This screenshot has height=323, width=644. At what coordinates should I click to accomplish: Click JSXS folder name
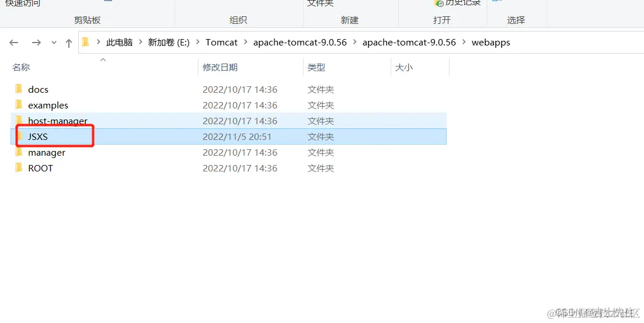pyautogui.click(x=38, y=136)
